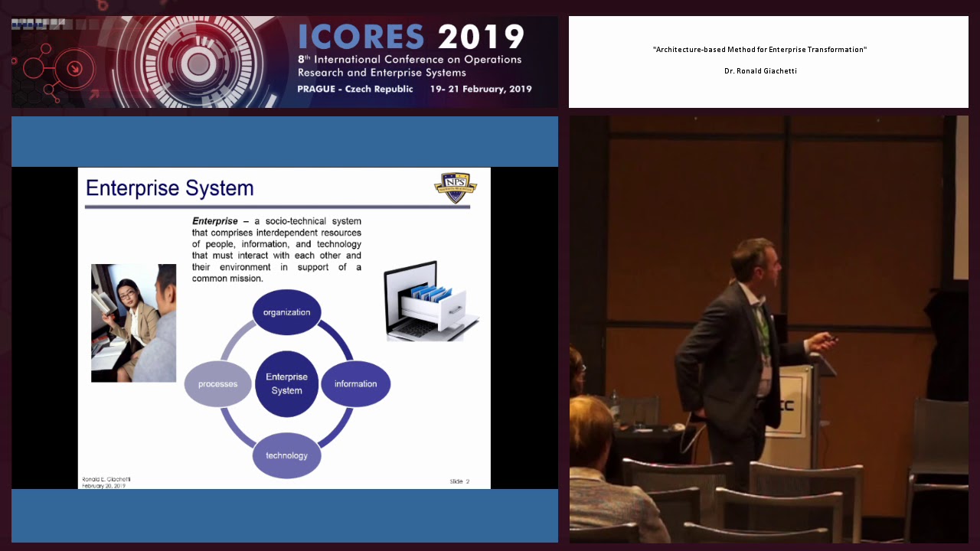Click the presentation title 'Architecture-based Method for Enterprise Transformation'
The image size is (980, 551).
point(759,50)
